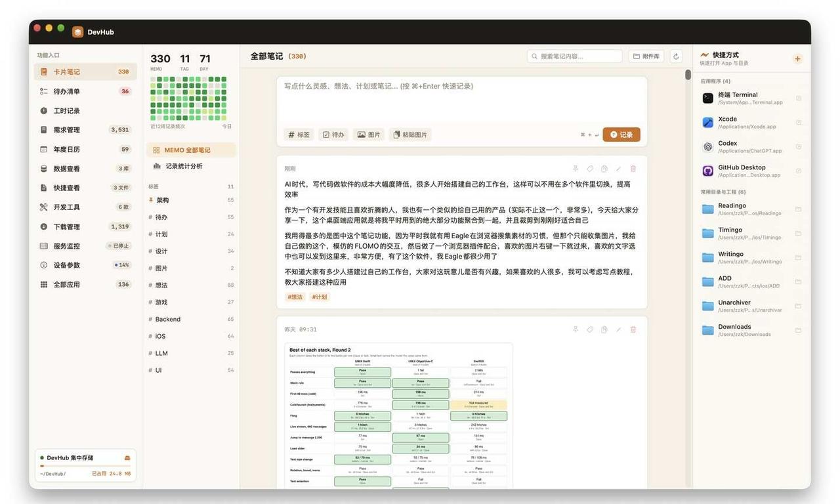Viewport: 840px width, 504px height.
Task: Click the 标签 button in the composer
Action: 299,135
